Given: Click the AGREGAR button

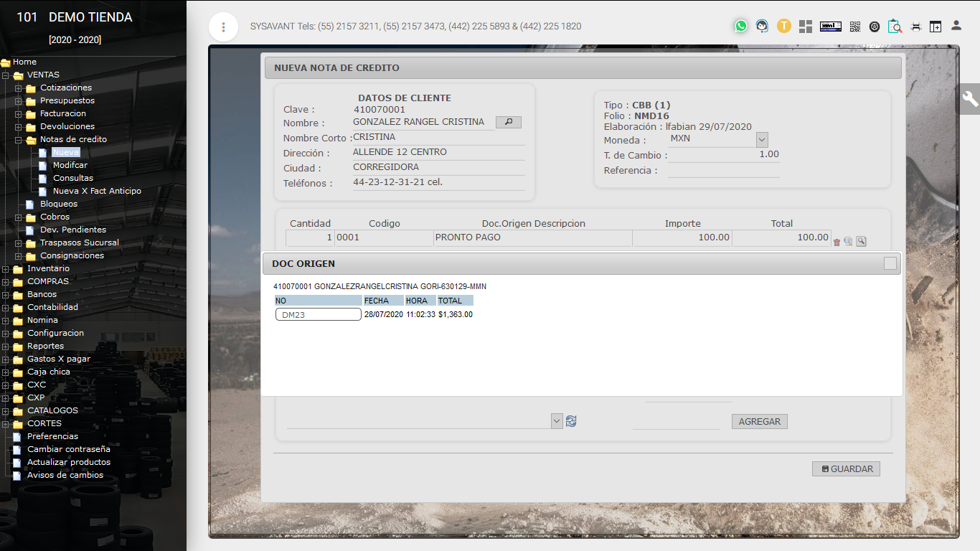Looking at the screenshot, I should pyautogui.click(x=759, y=421).
